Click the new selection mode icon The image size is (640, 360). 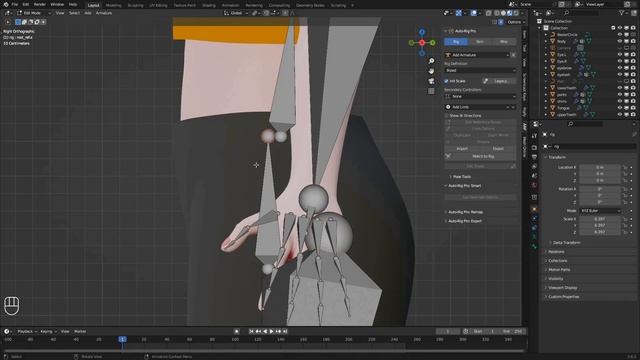[18, 22]
